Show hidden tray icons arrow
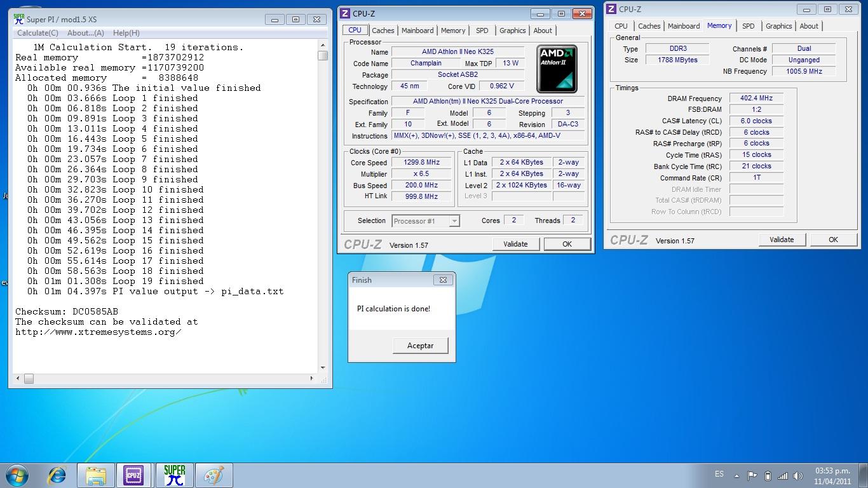 point(737,475)
